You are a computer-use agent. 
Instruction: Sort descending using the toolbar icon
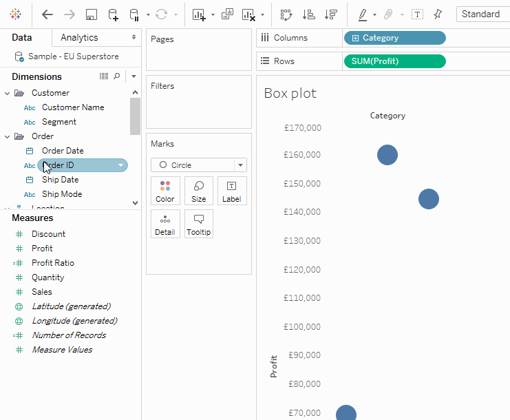click(x=331, y=14)
